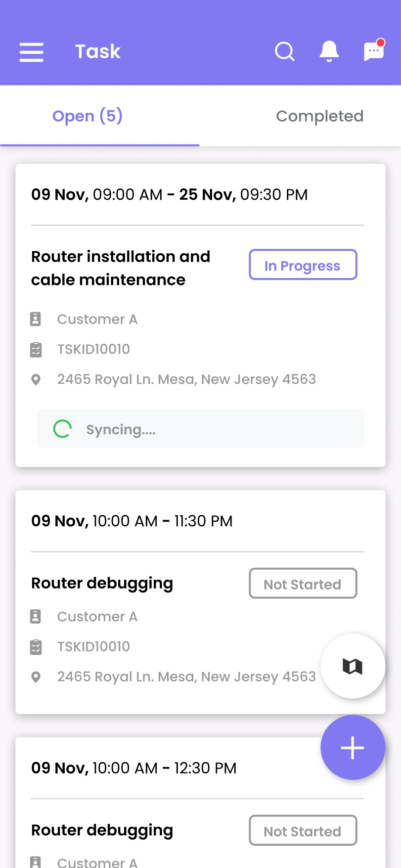The image size is (401, 868).
Task: Open address 2465 Royal Ln. in first card
Action: tap(186, 379)
